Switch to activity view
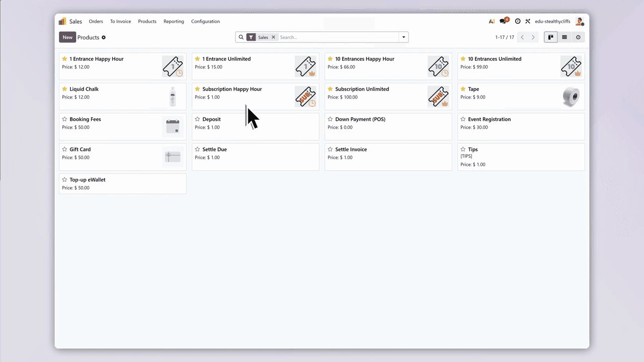The width and height of the screenshot is (644, 362). point(578,37)
